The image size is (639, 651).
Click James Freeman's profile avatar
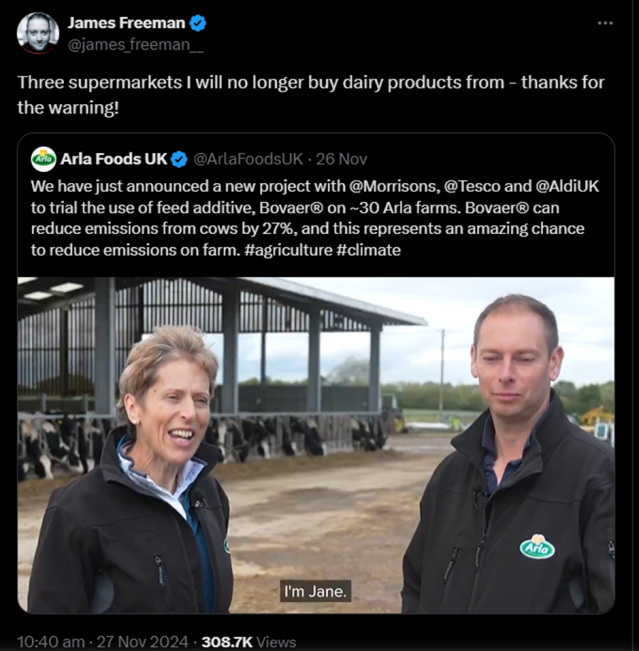(x=38, y=32)
